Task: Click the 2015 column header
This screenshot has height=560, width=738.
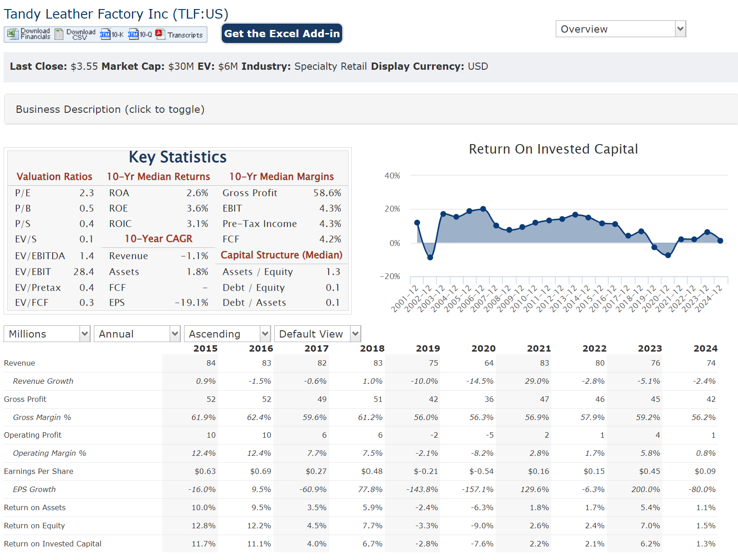Action: pyautogui.click(x=205, y=348)
